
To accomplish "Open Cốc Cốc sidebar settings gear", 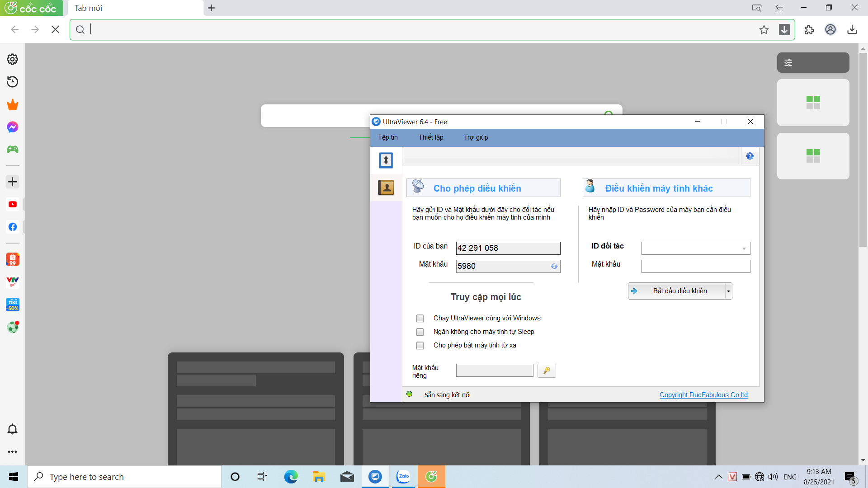I will (13, 59).
